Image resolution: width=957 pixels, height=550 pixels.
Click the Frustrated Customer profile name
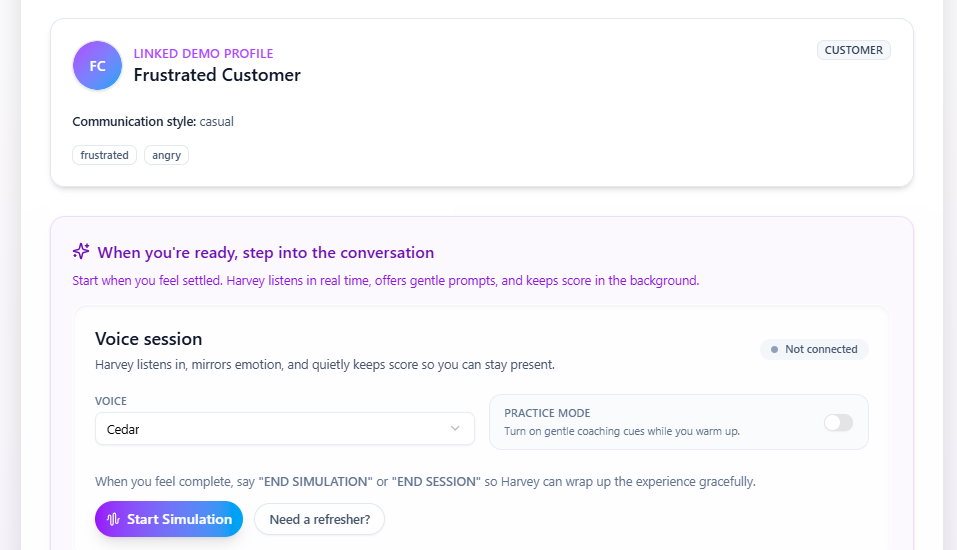pyautogui.click(x=217, y=75)
